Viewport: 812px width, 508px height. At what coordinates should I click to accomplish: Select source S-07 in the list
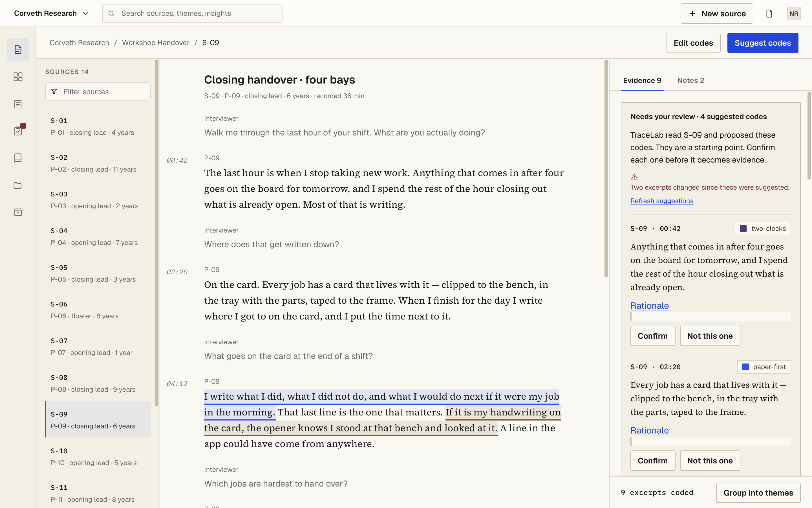click(98, 346)
